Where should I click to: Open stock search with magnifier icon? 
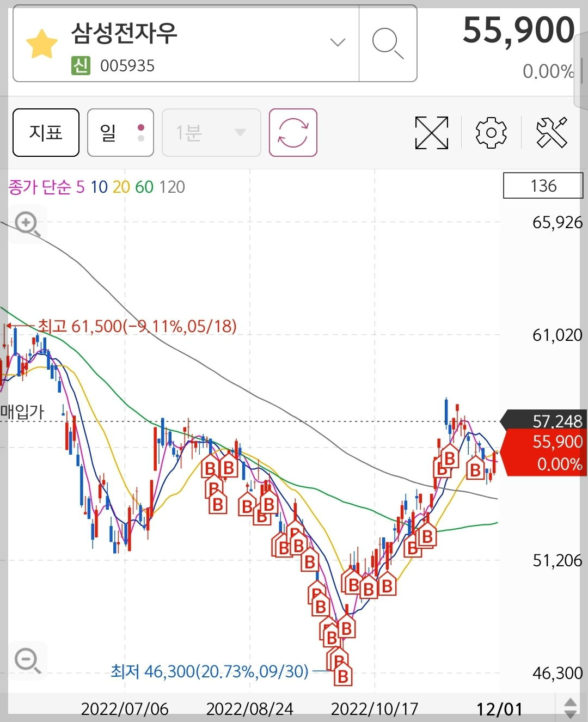click(x=388, y=44)
